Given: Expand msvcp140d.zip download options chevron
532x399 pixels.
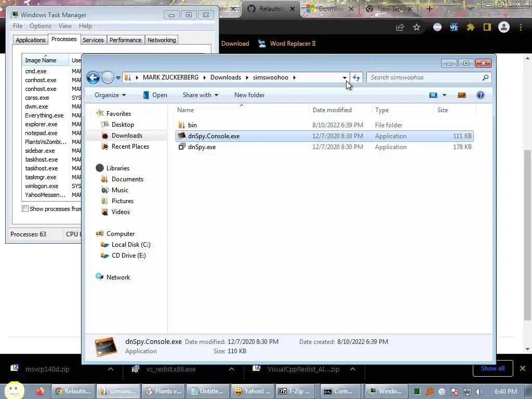Looking at the screenshot, I should click(x=111, y=369).
